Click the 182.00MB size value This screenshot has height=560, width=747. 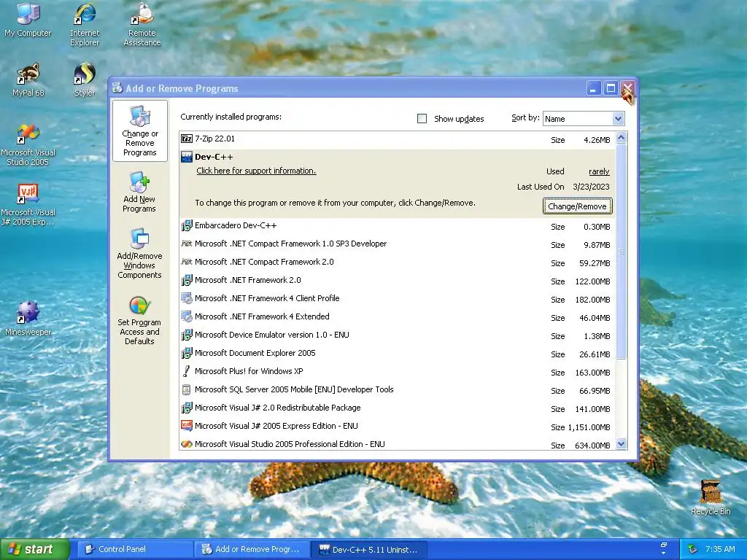(x=592, y=300)
